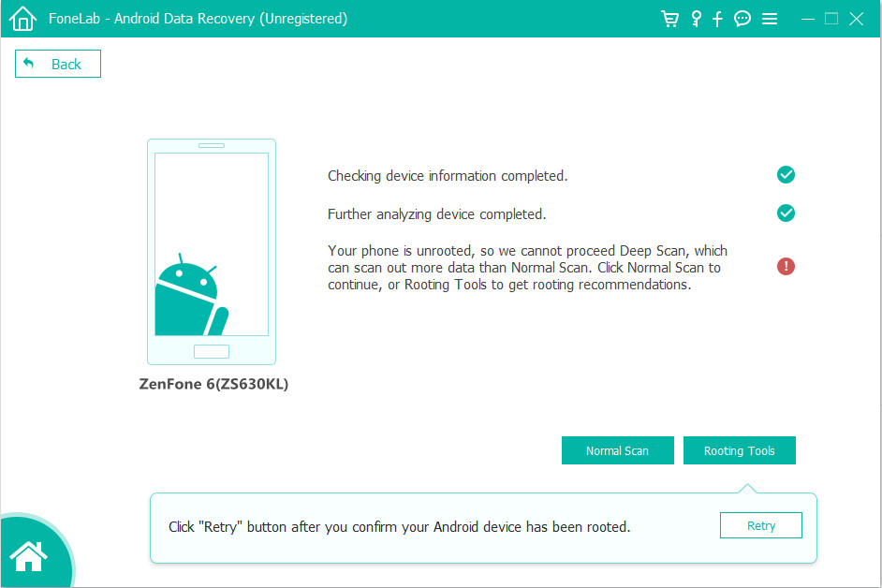Open the feedback chat bubble
The height and width of the screenshot is (588, 882).
point(742,18)
